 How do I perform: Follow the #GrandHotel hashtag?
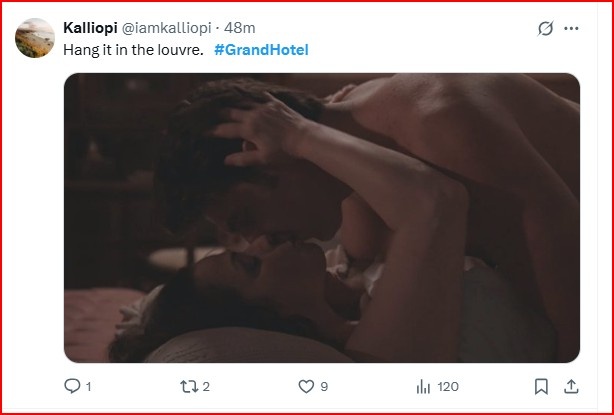(x=262, y=50)
